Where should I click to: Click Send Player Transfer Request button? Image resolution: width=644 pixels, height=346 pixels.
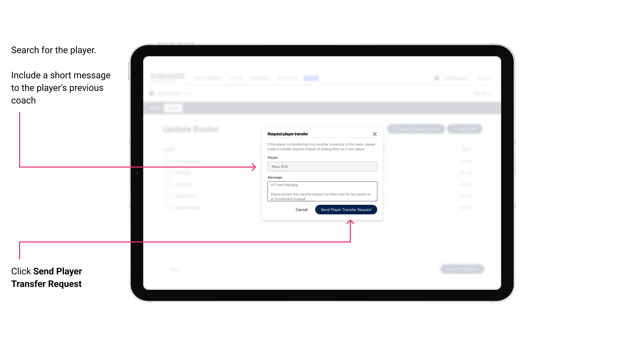pyautogui.click(x=346, y=209)
